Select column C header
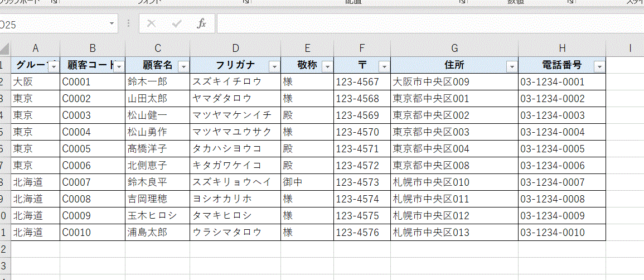The width and height of the screenshot is (644, 280). [157, 49]
